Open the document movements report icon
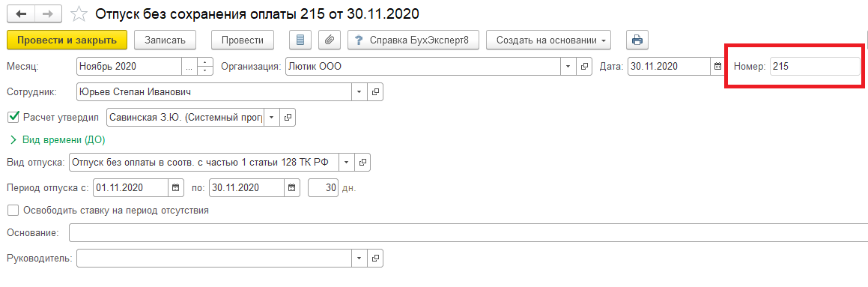868x287 pixels. click(x=300, y=40)
